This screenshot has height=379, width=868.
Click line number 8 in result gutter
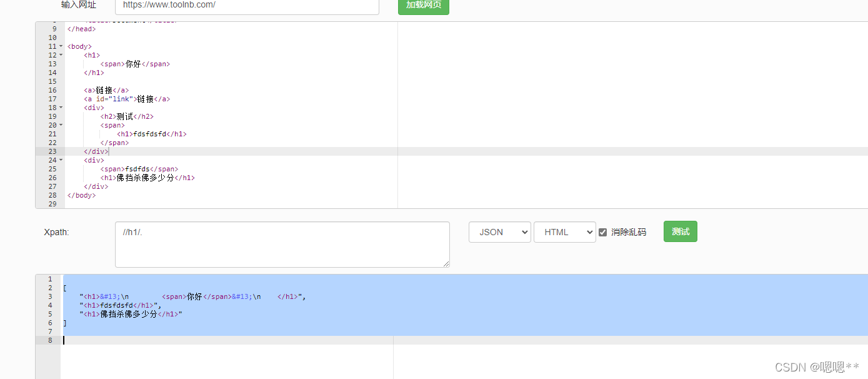pyautogui.click(x=51, y=340)
